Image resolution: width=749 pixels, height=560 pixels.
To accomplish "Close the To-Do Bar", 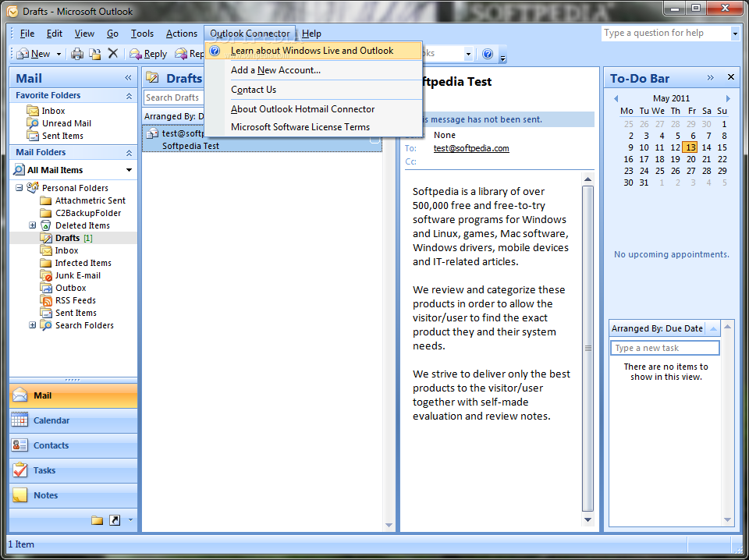I will (731, 77).
